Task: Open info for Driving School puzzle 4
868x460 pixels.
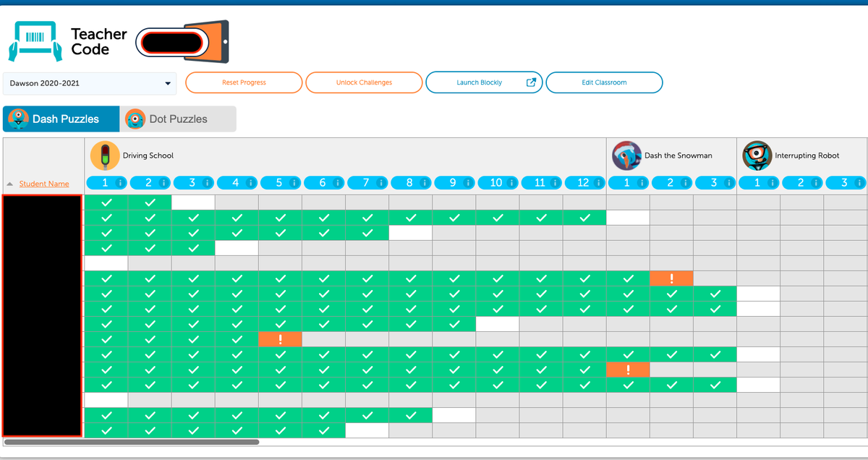Action: click(x=250, y=183)
